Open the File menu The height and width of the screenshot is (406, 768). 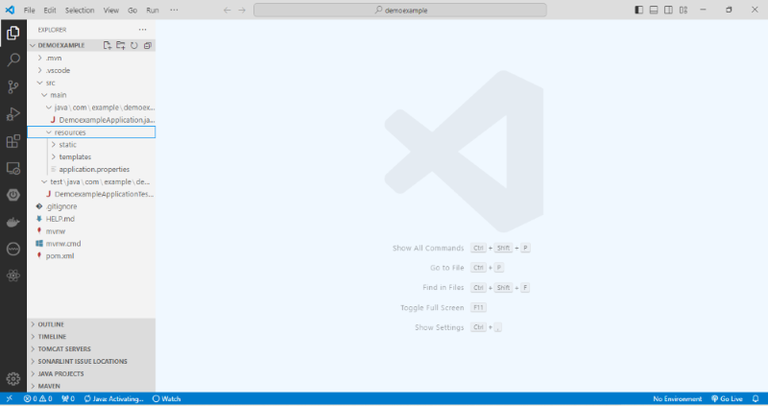pyautogui.click(x=29, y=10)
